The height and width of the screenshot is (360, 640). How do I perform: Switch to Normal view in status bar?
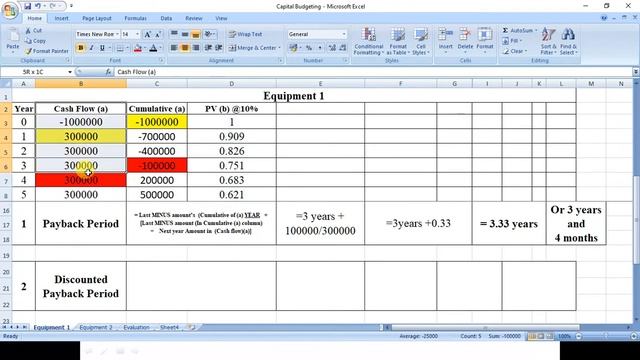[532, 336]
